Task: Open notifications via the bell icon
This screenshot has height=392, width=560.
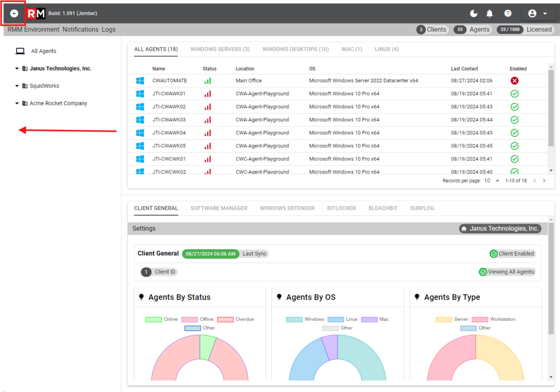Action: tap(489, 13)
